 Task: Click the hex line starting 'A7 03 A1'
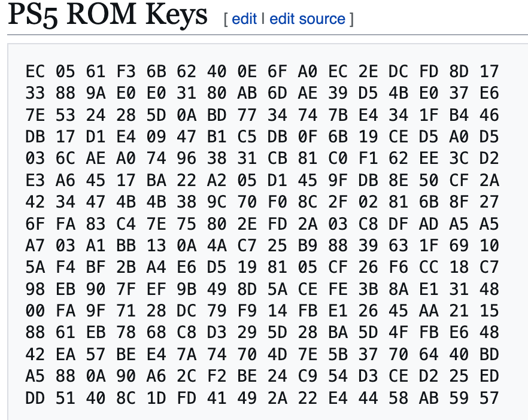[262, 245]
